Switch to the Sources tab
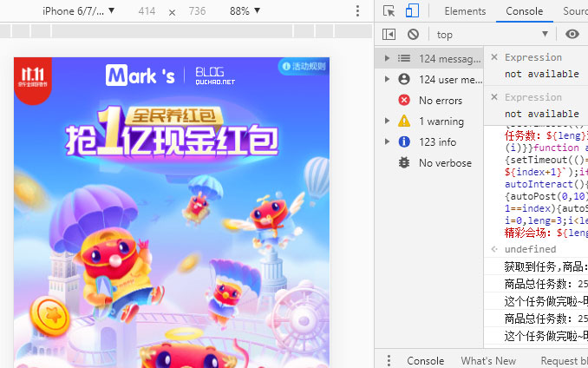Screen dimensions: 588x368 575,11
